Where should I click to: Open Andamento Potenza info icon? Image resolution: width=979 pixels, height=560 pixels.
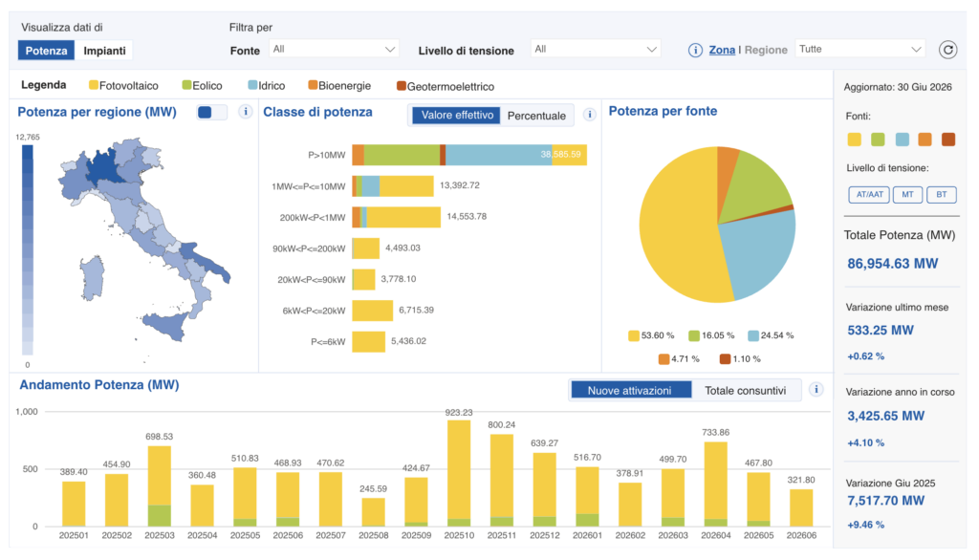click(x=816, y=390)
